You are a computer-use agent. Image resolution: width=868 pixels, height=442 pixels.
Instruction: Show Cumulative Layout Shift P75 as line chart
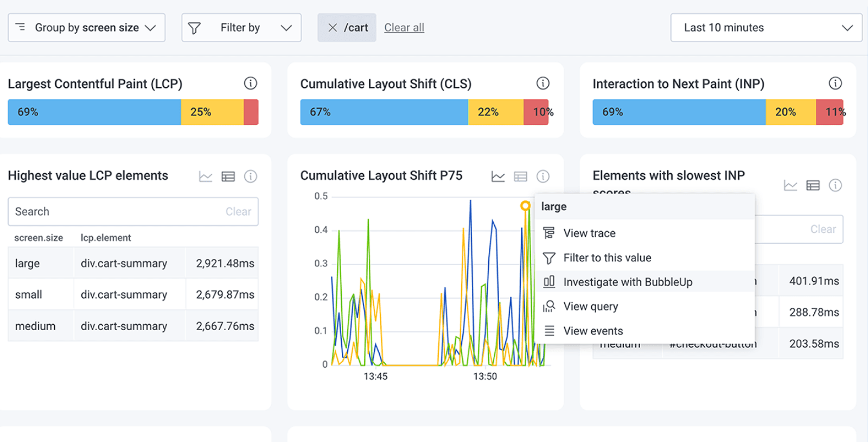(498, 176)
